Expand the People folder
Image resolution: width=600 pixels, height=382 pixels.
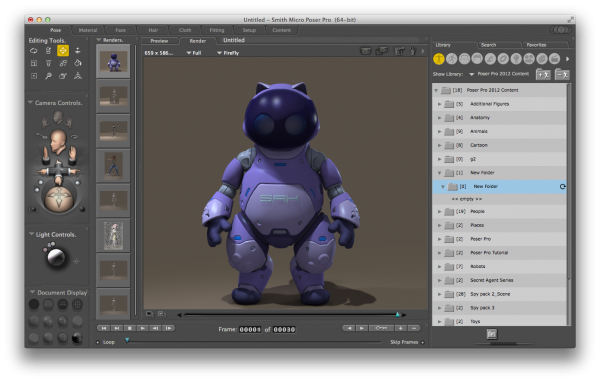[x=439, y=211]
